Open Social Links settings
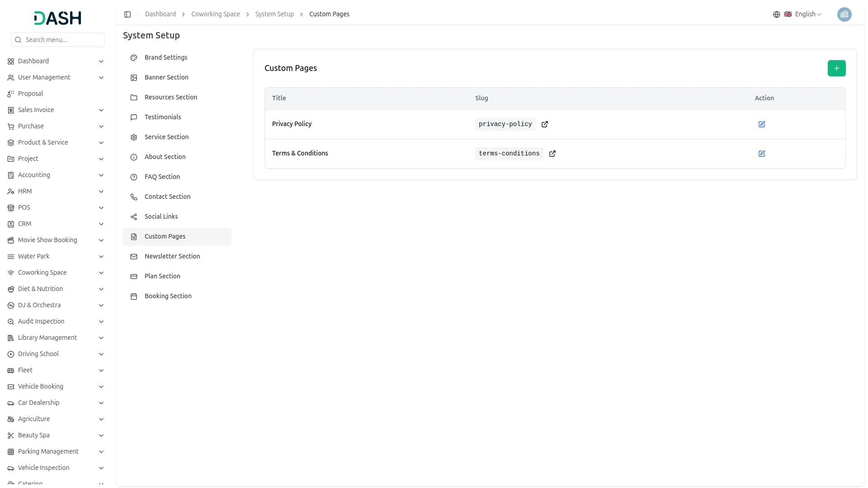 (161, 216)
